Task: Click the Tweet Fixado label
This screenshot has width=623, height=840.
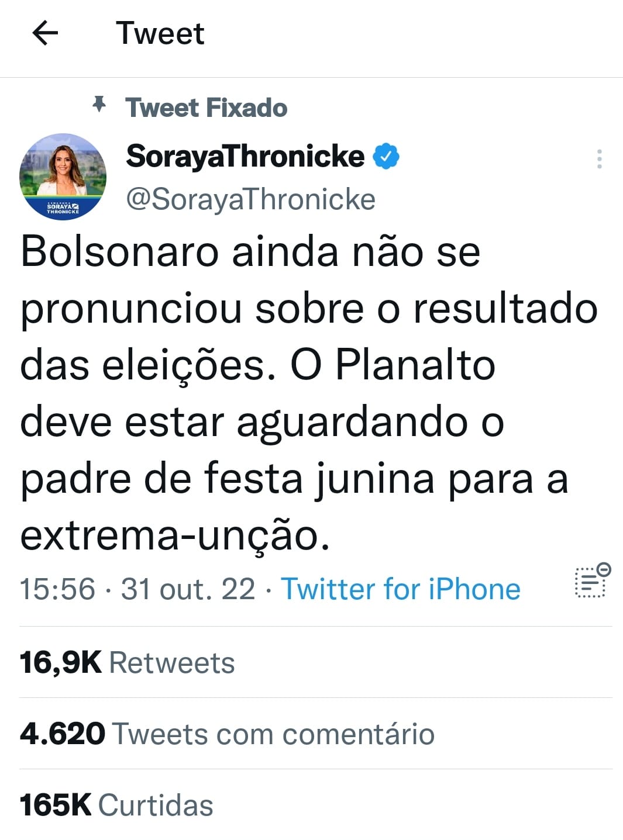Action: (x=206, y=108)
